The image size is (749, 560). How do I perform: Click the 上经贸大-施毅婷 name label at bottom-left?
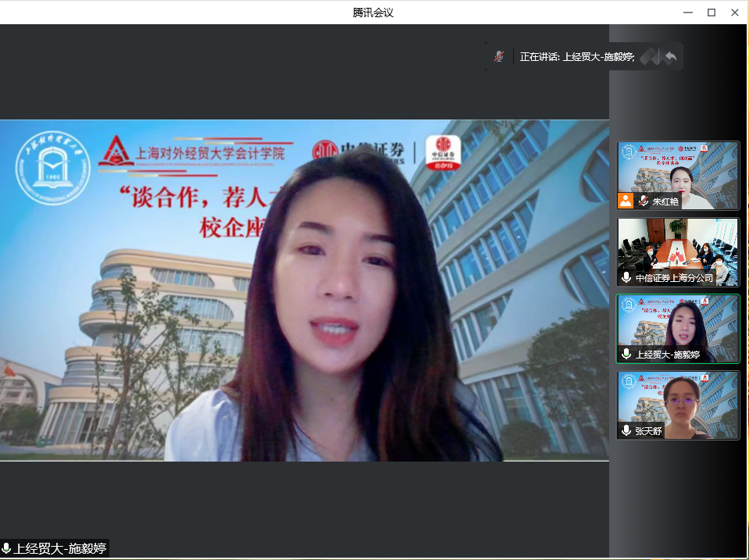click(x=59, y=548)
